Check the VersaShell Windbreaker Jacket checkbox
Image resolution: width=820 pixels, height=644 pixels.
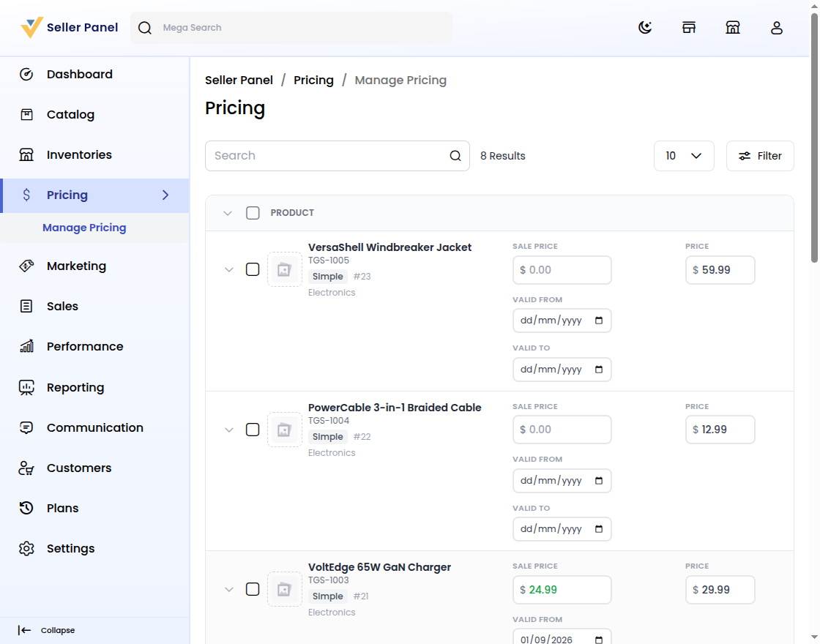tap(253, 269)
